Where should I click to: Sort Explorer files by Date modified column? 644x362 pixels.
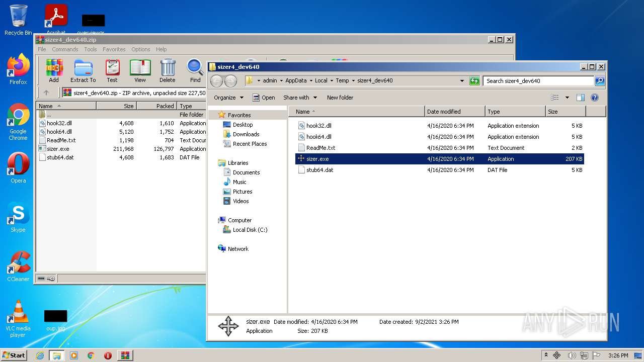pyautogui.click(x=455, y=112)
